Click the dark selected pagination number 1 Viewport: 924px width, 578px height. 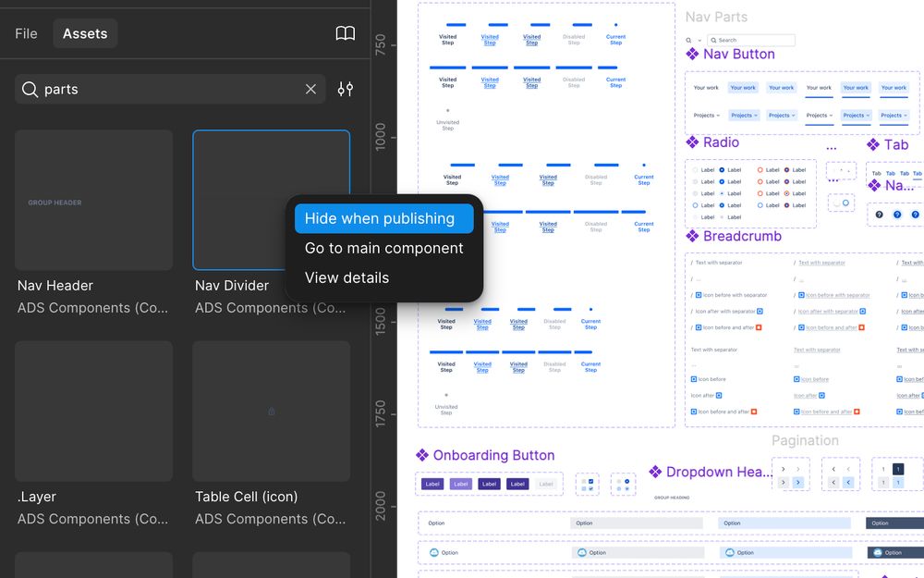[898, 469]
